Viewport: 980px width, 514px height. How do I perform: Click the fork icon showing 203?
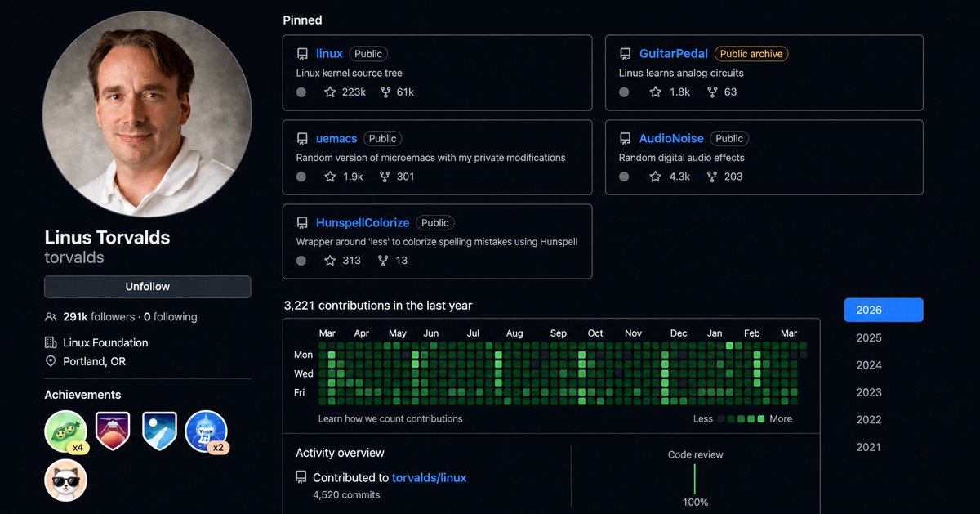pos(712,177)
